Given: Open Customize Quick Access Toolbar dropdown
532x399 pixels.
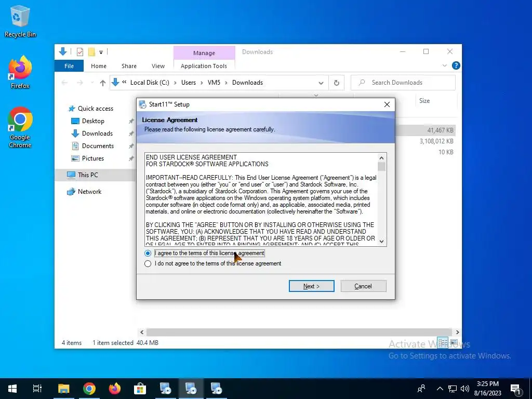Looking at the screenshot, I should 101,52.
